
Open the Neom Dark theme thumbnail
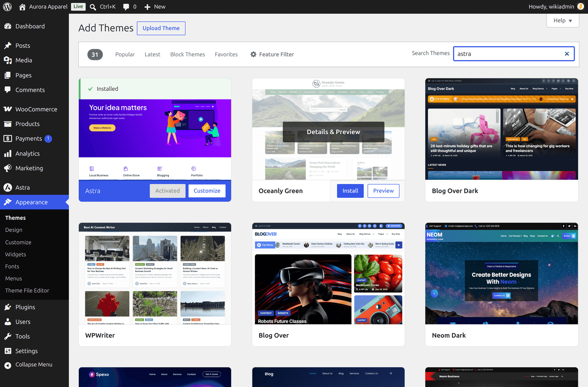pyautogui.click(x=502, y=273)
